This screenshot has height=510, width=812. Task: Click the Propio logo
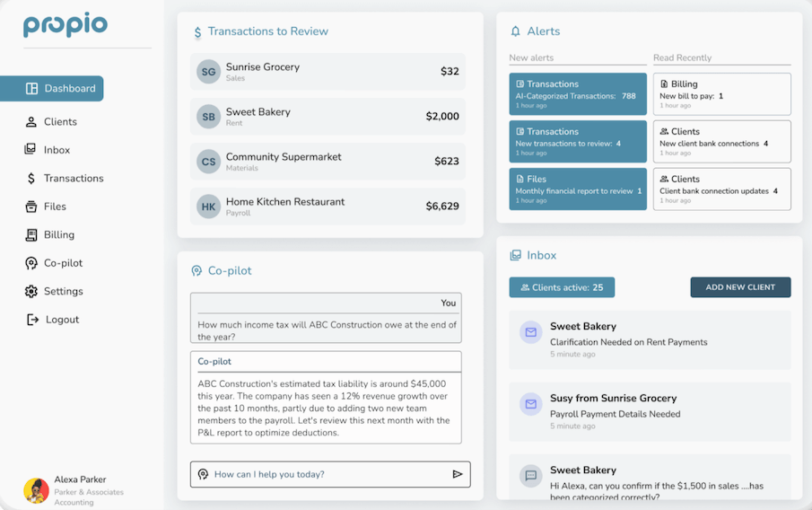click(65, 25)
